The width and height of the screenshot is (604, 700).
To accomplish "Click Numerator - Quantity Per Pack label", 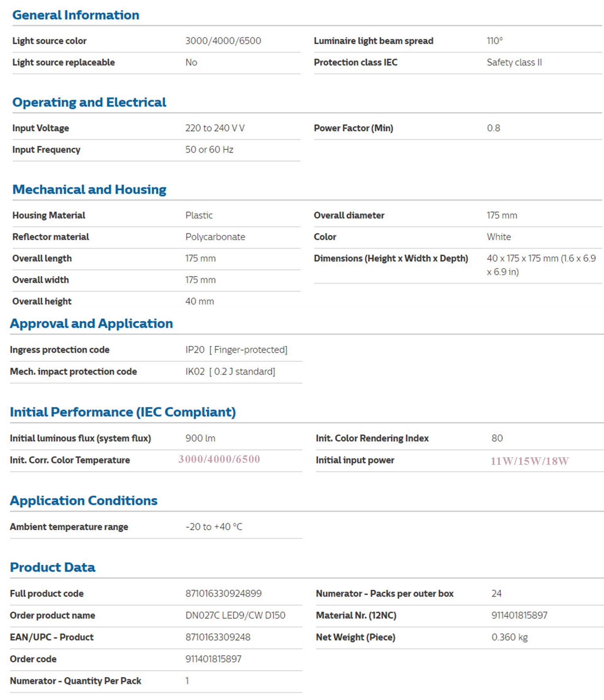I will [75, 681].
